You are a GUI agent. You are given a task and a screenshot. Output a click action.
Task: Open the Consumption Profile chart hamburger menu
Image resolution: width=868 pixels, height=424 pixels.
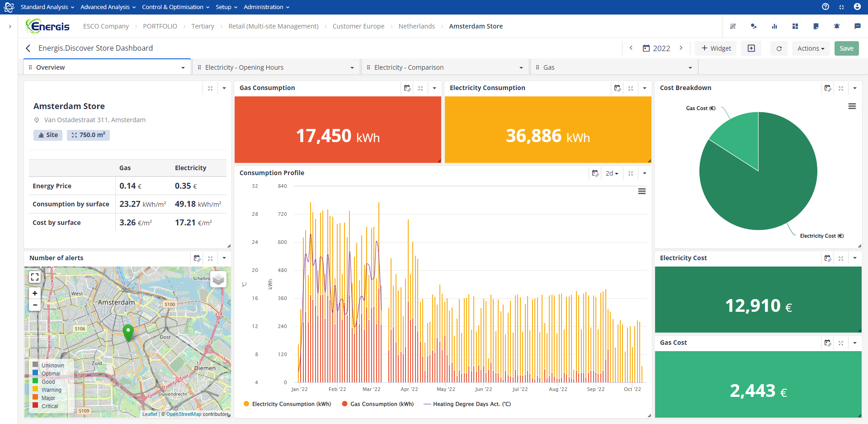coord(642,191)
